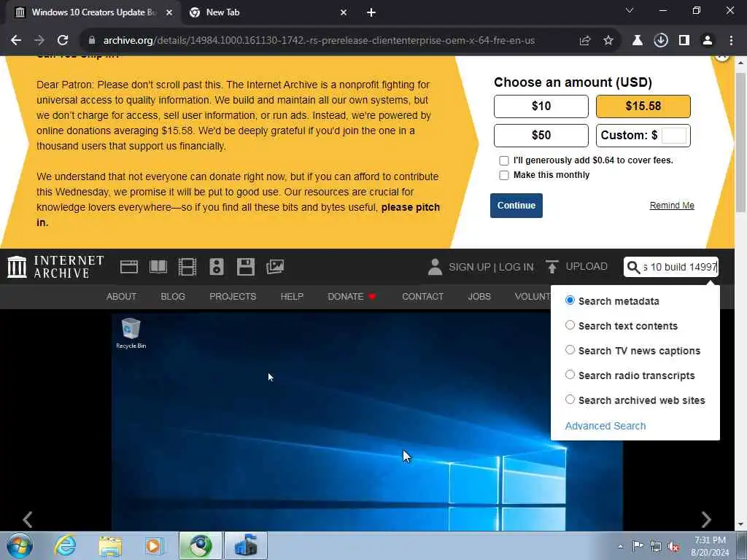Open the Software floppy disk icon
The width and height of the screenshot is (747, 560).
(245, 267)
